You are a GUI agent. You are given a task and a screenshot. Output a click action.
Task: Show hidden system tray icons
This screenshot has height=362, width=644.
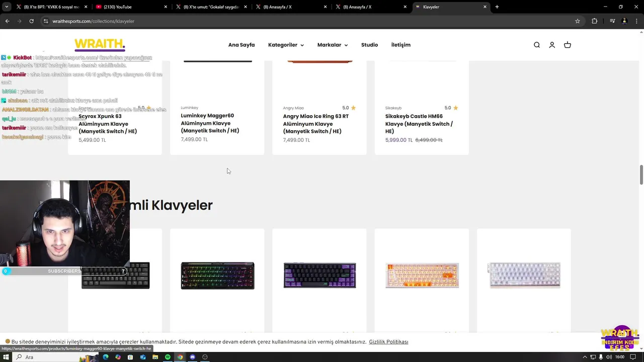coord(585,357)
